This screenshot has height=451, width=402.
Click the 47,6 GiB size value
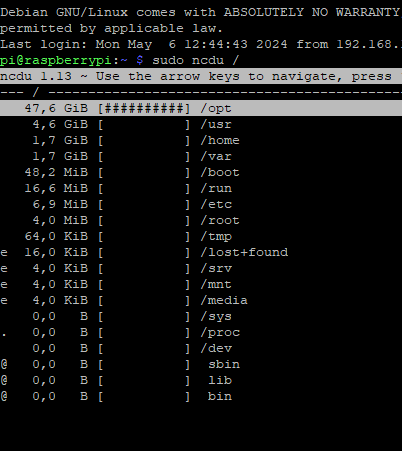coord(56,108)
